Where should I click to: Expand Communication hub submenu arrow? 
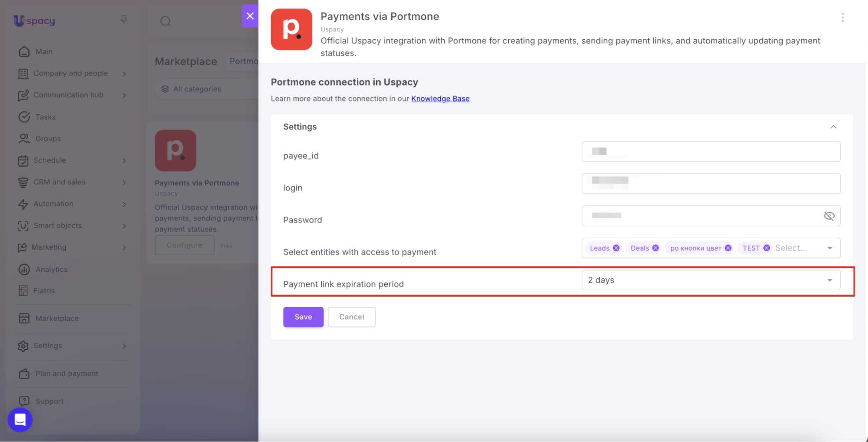[124, 95]
